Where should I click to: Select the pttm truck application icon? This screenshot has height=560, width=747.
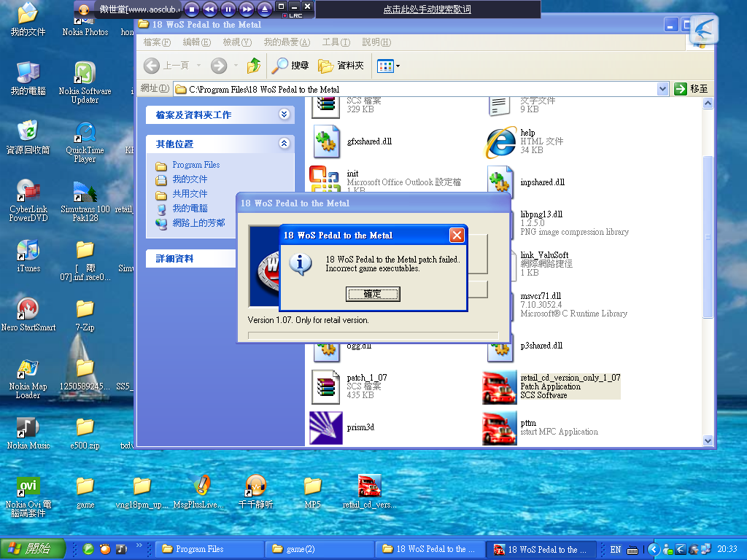(x=500, y=427)
